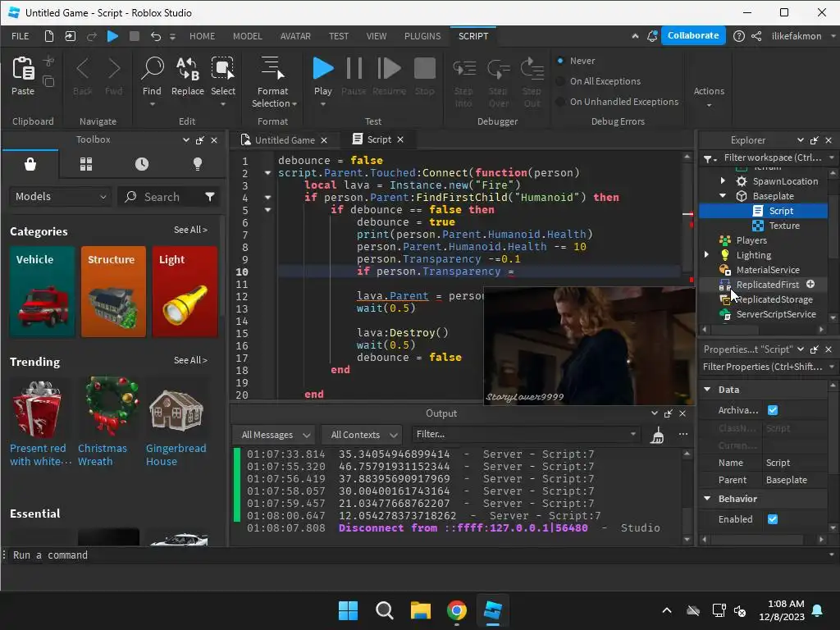Image resolution: width=840 pixels, height=630 pixels.
Task: Expand the Lighting tree item
Action: [x=706, y=255]
